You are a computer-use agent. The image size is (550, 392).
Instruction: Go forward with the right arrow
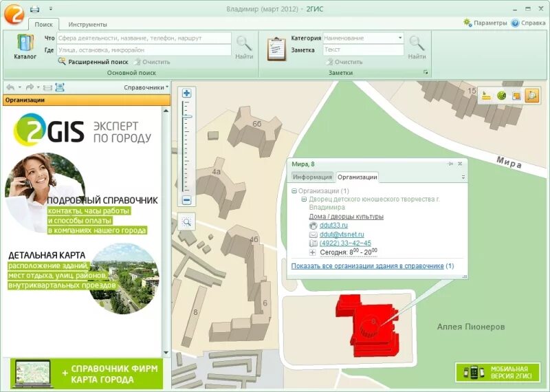click(x=30, y=87)
